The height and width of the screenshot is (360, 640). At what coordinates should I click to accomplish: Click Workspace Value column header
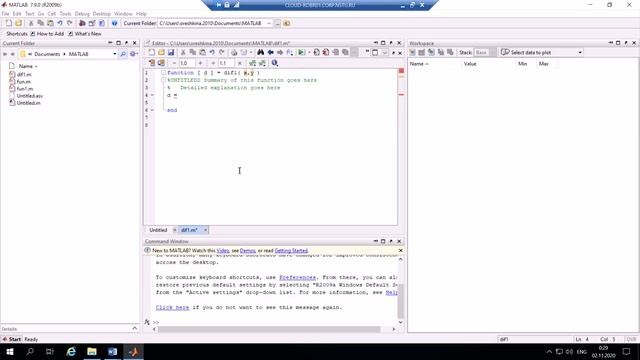point(470,64)
